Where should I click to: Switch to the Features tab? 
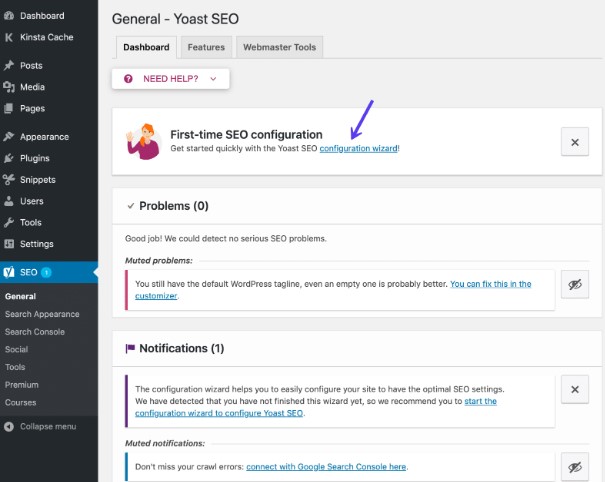pyautogui.click(x=206, y=47)
